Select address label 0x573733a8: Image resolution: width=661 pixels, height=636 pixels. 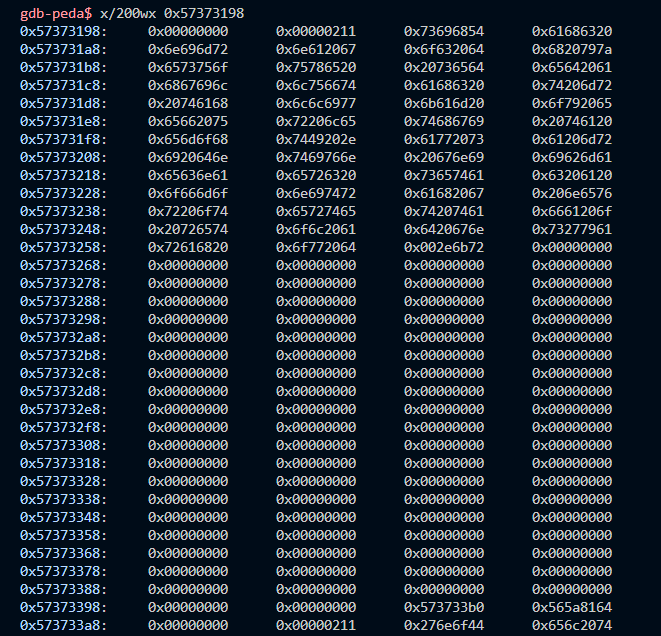[x=63, y=625]
